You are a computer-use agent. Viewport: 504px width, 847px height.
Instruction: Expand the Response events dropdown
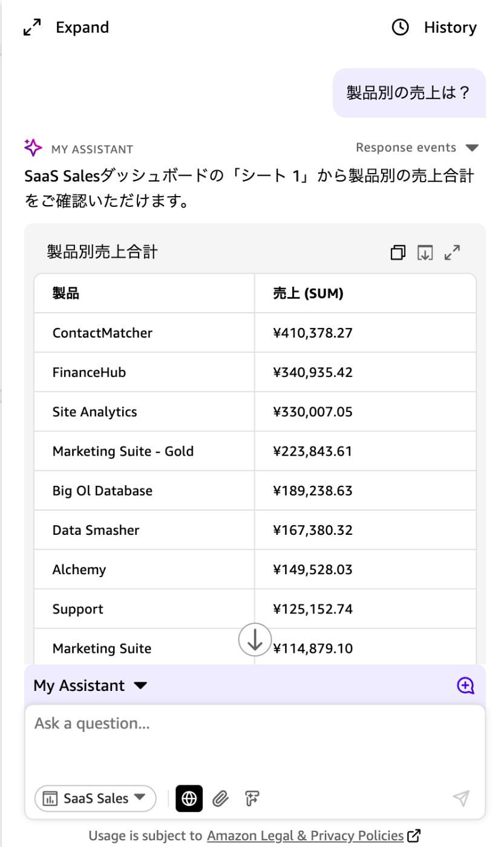click(417, 148)
